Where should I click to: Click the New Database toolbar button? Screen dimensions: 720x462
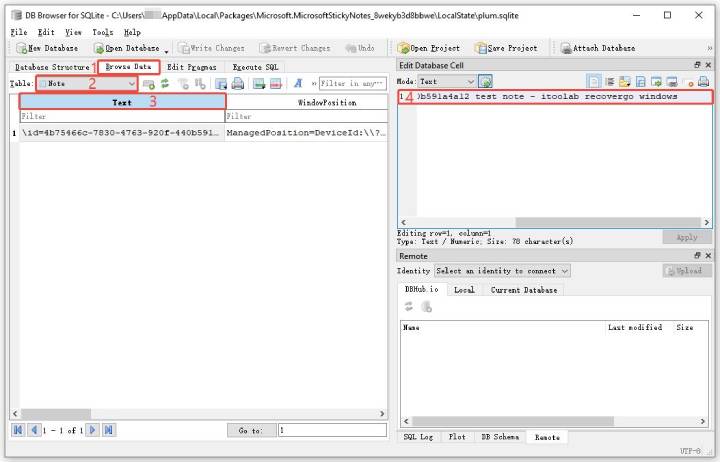click(47, 48)
